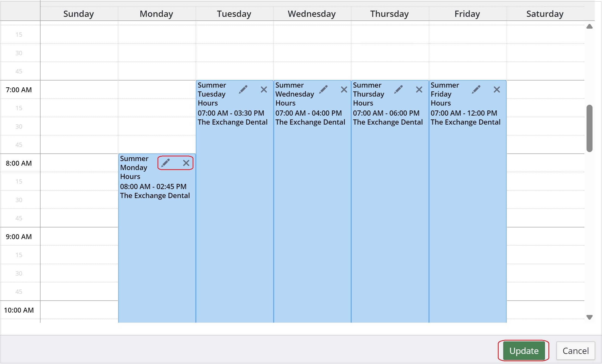The width and height of the screenshot is (602, 364).
Task: Click the green Update button
Action: point(524,351)
